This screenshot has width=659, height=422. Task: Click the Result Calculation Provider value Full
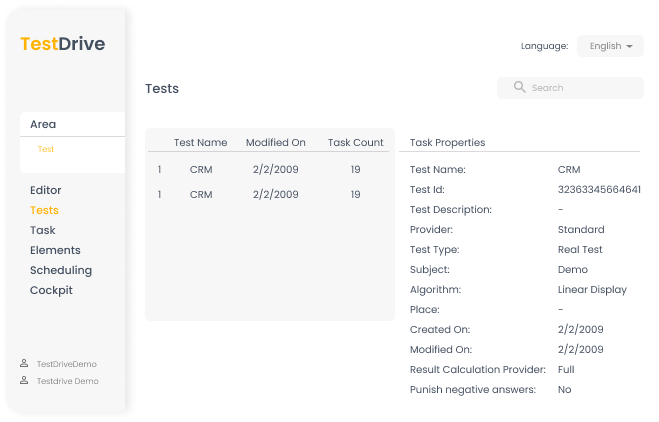(566, 369)
